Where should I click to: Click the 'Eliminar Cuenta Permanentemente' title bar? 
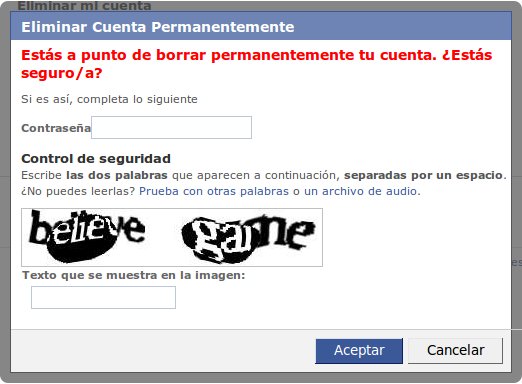coord(261,27)
